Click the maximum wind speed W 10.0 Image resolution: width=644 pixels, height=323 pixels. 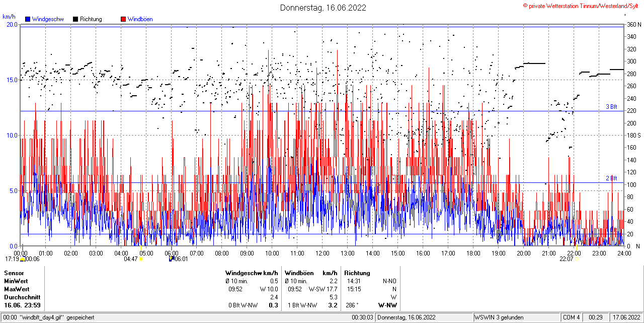click(269, 289)
